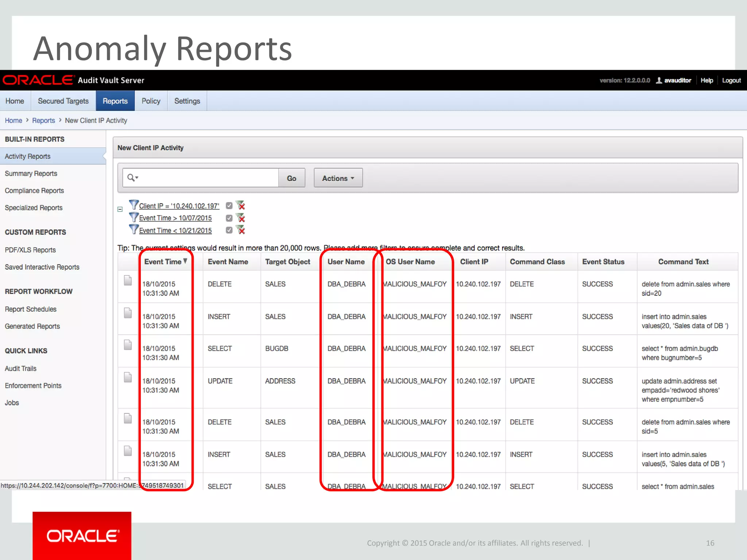Click Home in the breadcrumb
747x560 pixels.
13,120
